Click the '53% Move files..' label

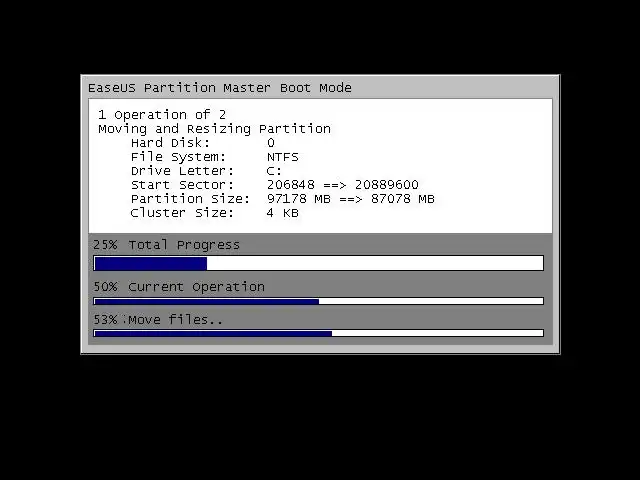pos(158,320)
